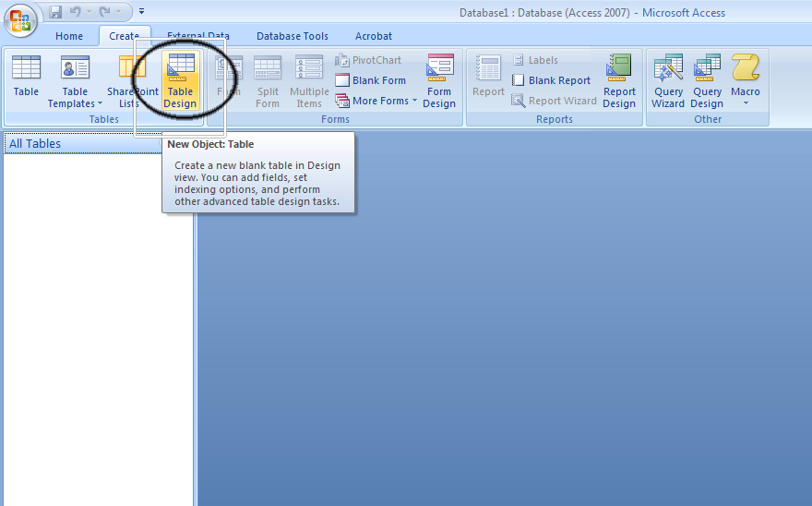Viewport: 812px width, 506px height.
Task: Click the Tables group label
Action: pos(103,119)
